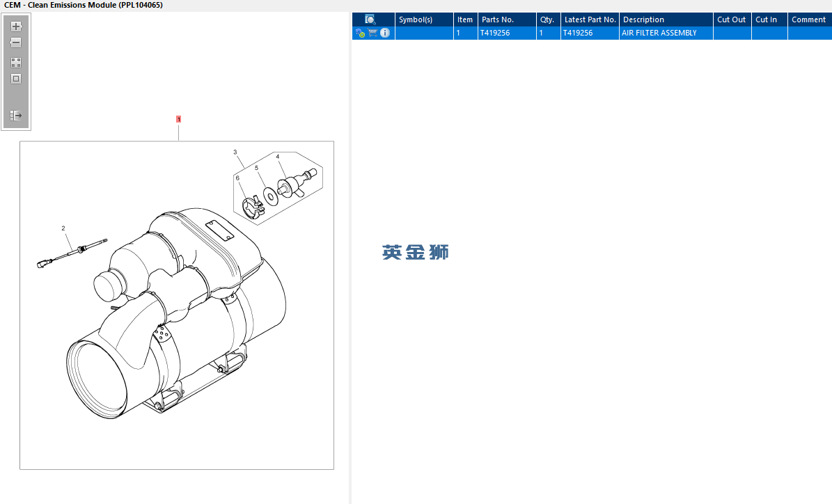
Task: Click the magnifier search icon in table header
Action: 370,19
